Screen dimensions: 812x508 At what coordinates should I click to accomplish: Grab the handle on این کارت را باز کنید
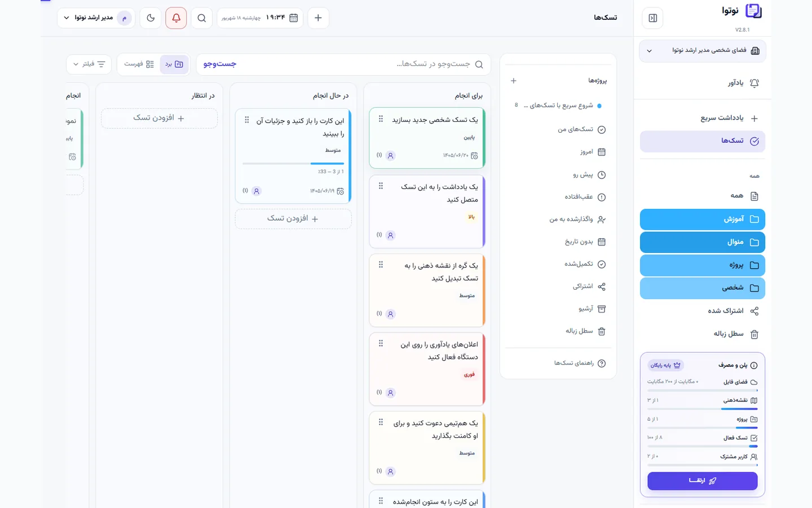[x=246, y=120]
